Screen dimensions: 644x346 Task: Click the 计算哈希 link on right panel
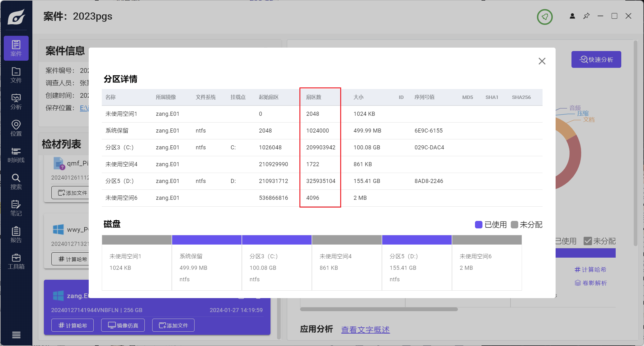590,269
